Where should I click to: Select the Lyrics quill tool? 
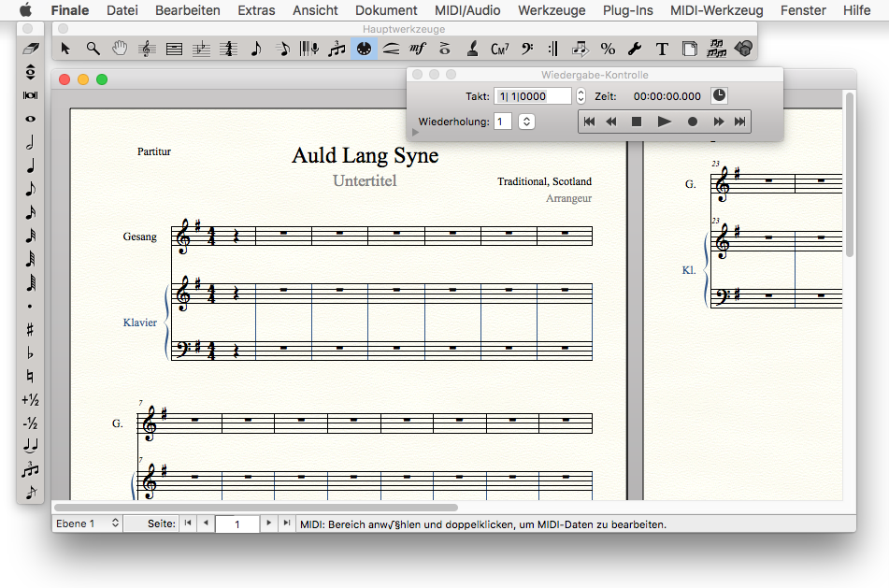(472, 49)
